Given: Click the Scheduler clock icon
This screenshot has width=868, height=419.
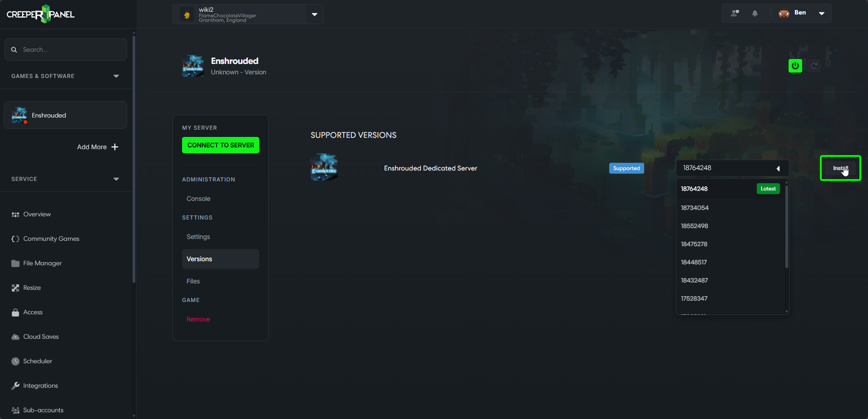Looking at the screenshot, I should click(x=15, y=361).
